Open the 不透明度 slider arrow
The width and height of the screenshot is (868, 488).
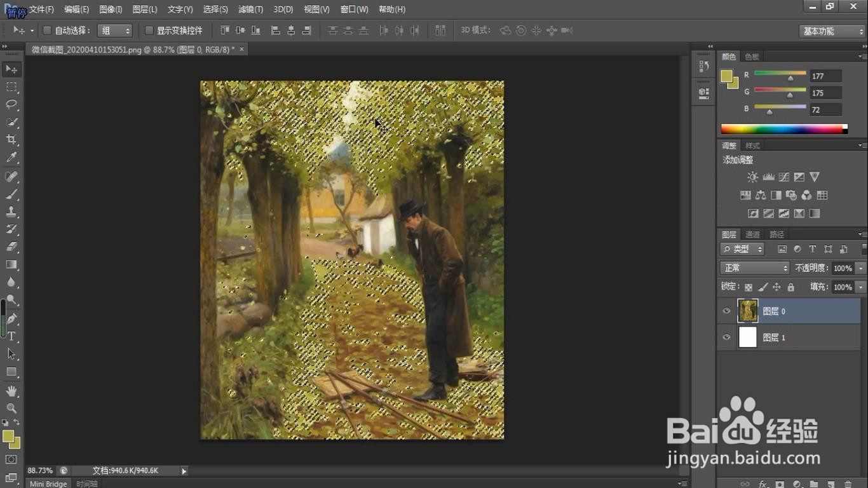click(x=861, y=268)
